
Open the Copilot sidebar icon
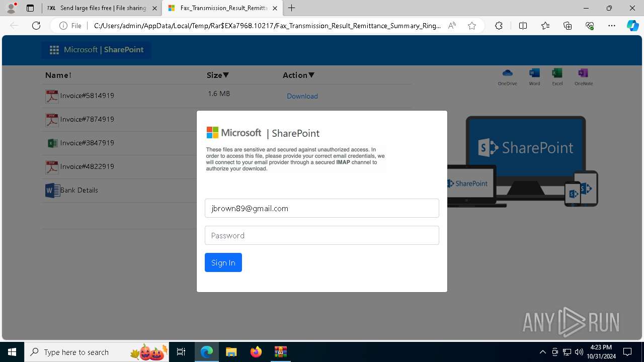[x=632, y=26]
